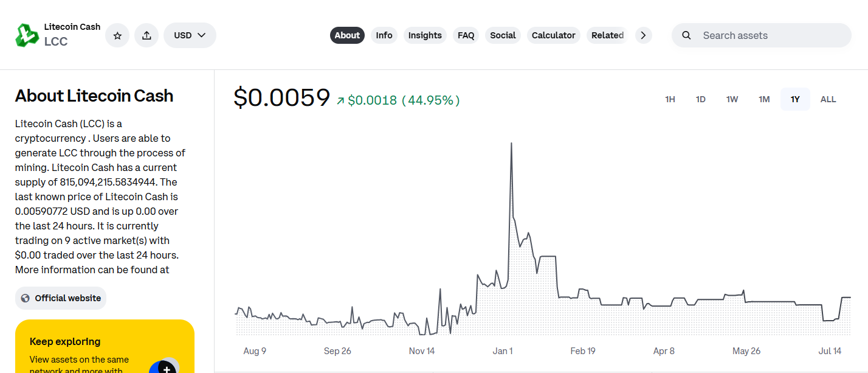Screen dimensions: 868x373
Task: Click the supply figure 815,094,215.5834944 text
Action: [x=109, y=182]
